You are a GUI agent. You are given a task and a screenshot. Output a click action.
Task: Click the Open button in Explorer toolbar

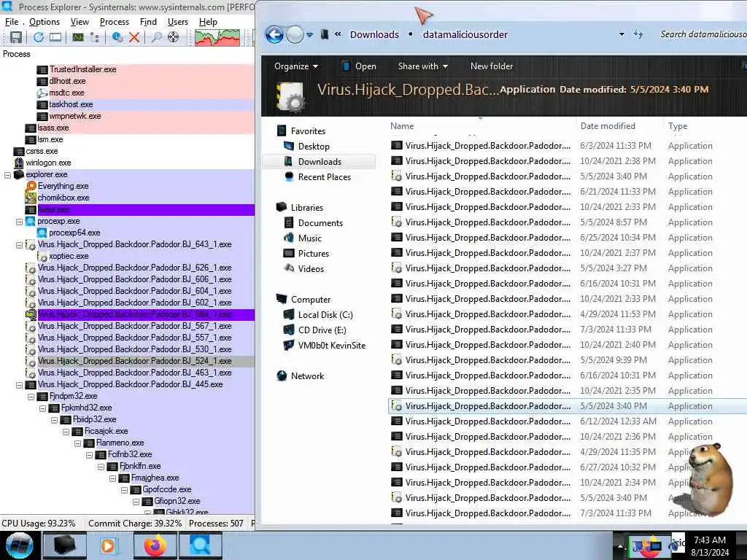pyautogui.click(x=360, y=66)
